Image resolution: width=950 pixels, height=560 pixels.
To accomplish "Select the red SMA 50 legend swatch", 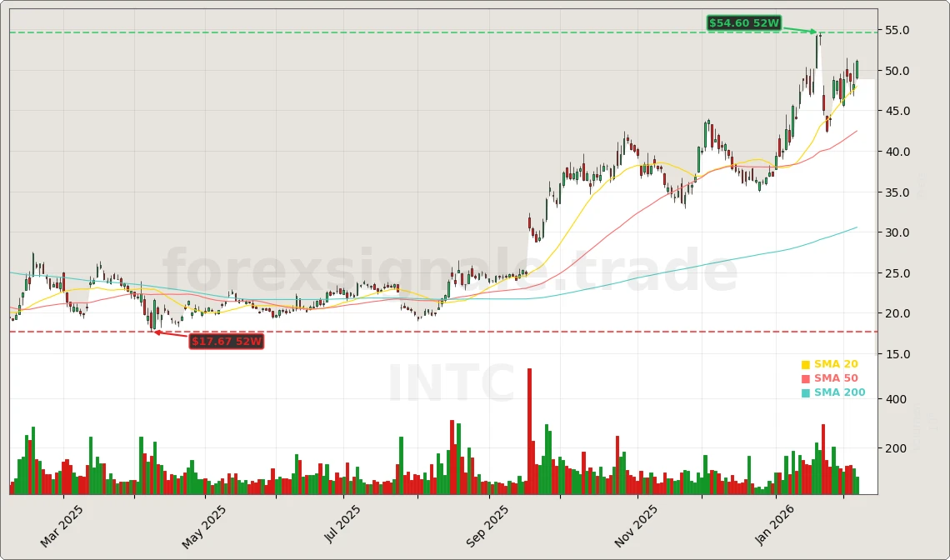I will tap(805, 379).
